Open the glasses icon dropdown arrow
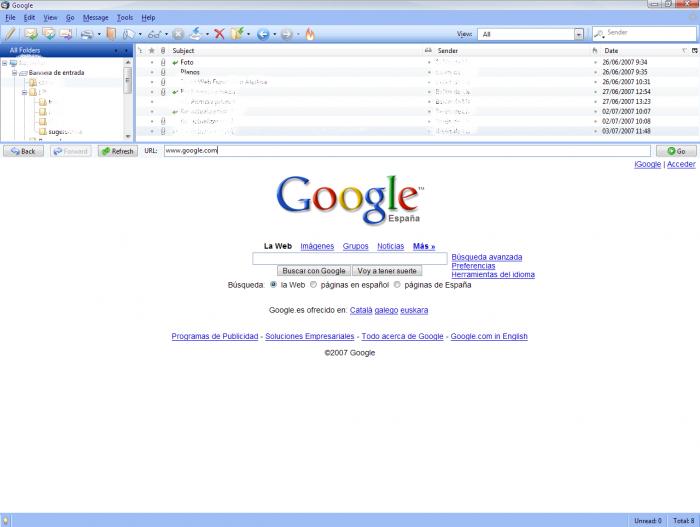The image size is (700, 527). pos(167,34)
